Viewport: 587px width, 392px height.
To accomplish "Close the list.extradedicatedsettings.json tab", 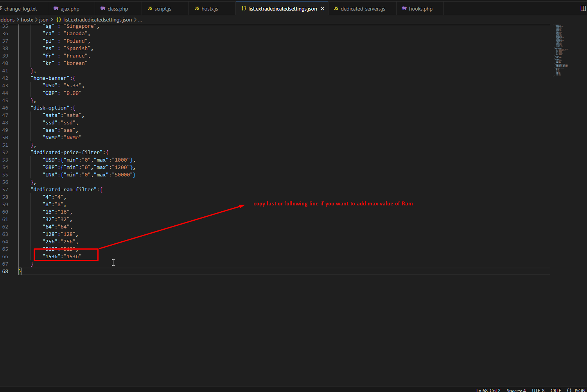I will [322, 9].
